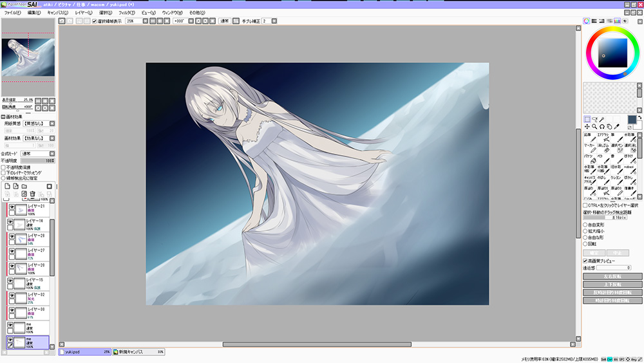
Task: Toggle the swatches palette panel icon
Action: click(x=618, y=21)
